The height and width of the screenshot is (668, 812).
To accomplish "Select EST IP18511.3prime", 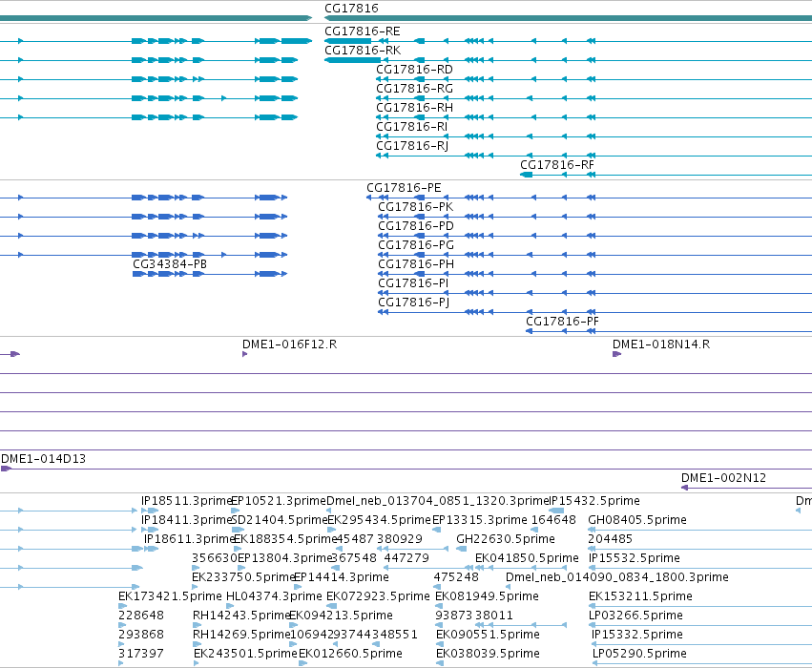I will point(185,501).
